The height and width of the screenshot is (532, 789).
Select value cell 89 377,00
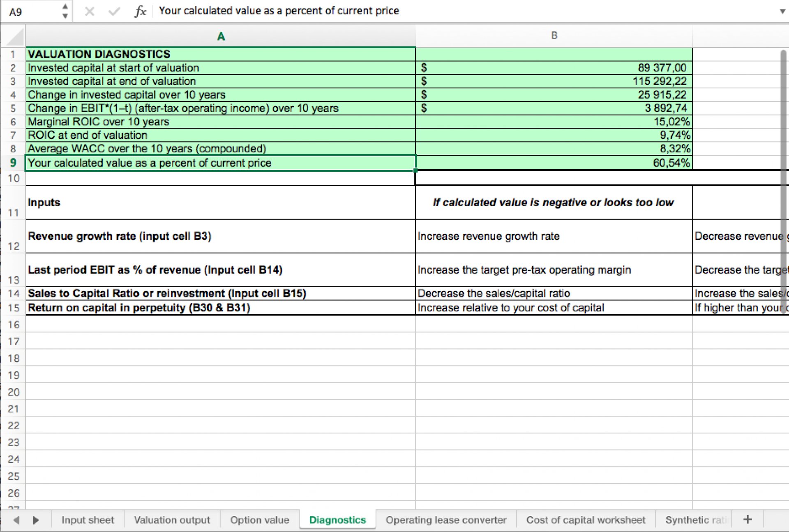pos(554,68)
